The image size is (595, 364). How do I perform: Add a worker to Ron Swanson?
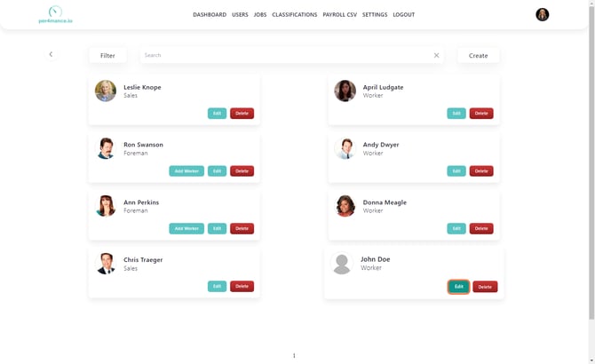pyautogui.click(x=186, y=171)
